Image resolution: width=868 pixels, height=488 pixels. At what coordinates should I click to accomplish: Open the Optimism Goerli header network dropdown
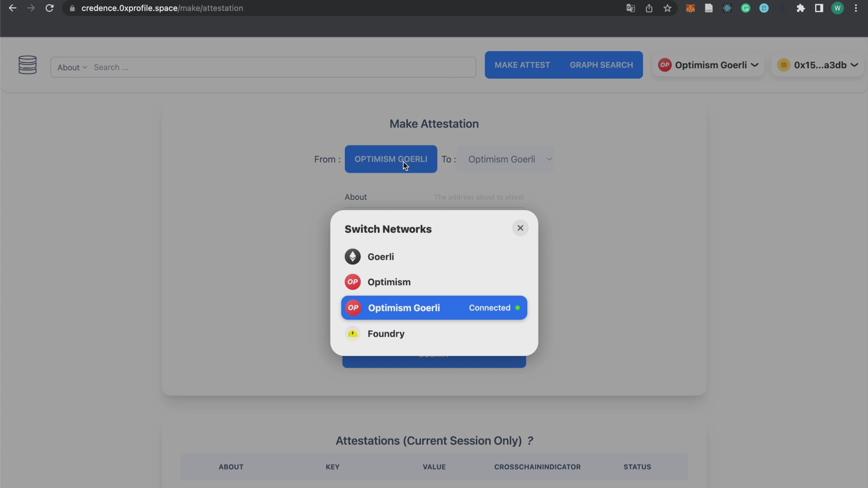(708, 65)
